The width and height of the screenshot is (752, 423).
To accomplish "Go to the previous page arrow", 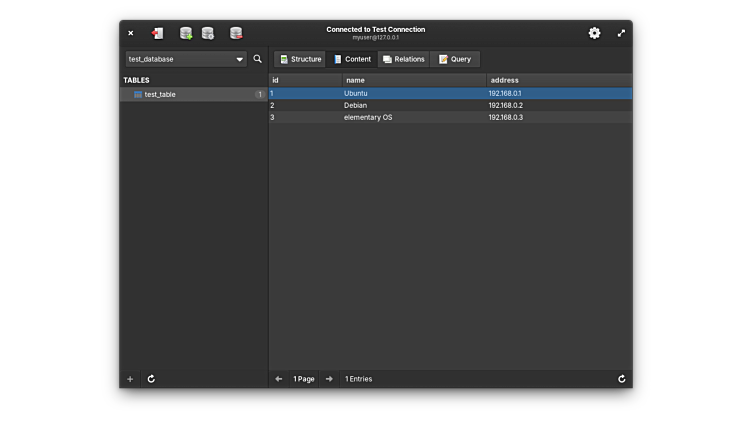I will click(x=279, y=379).
